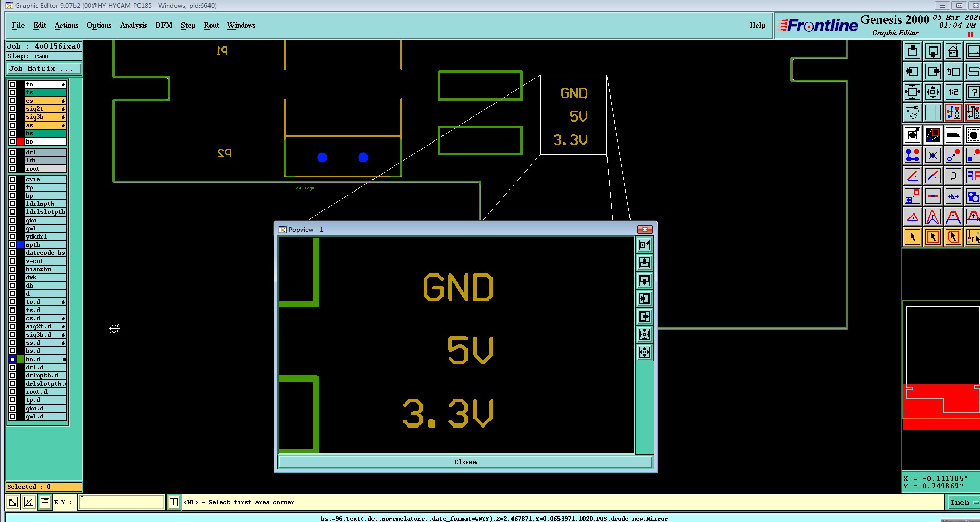980x522 pixels.
Task: Go to home view icon
Action: coord(953,51)
